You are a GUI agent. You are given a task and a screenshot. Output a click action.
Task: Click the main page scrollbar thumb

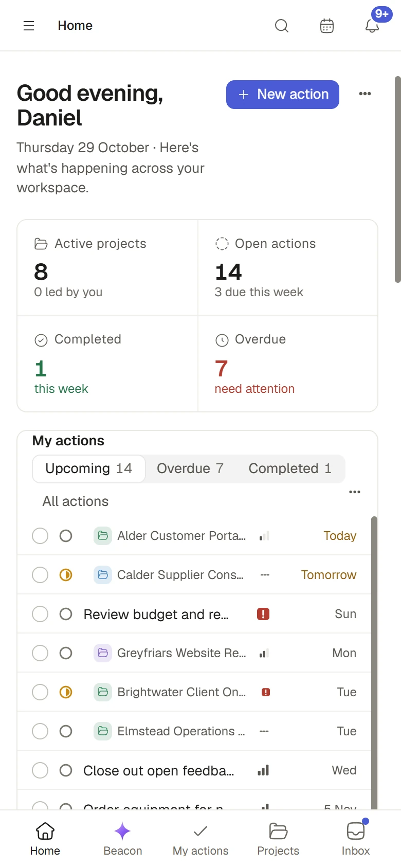pos(397,179)
